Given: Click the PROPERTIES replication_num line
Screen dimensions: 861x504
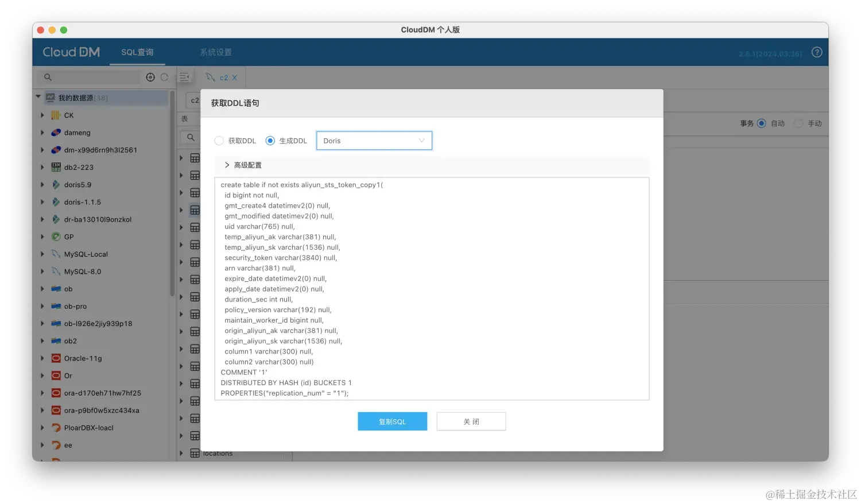Looking at the screenshot, I should click(x=284, y=393).
